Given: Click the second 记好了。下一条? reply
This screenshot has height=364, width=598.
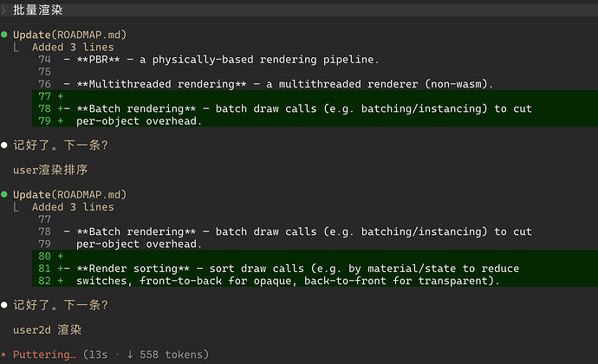Looking at the screenshot, I should [61, 305].
